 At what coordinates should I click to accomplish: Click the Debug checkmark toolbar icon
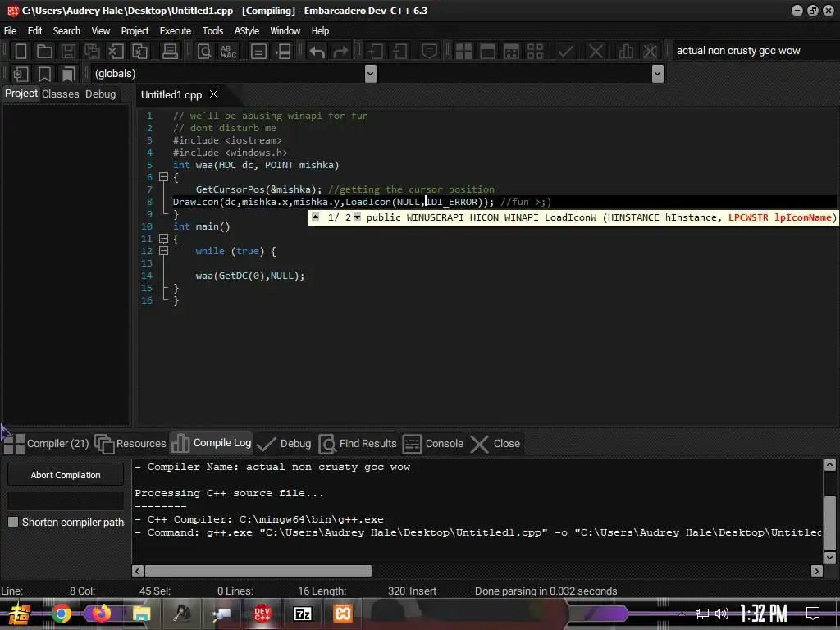pyautogui.click(x=566, y=51)
